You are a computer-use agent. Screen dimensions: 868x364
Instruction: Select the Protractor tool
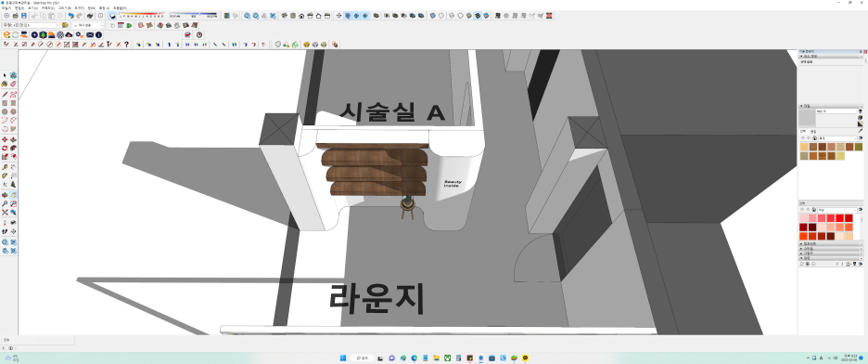tap(5, 176)
